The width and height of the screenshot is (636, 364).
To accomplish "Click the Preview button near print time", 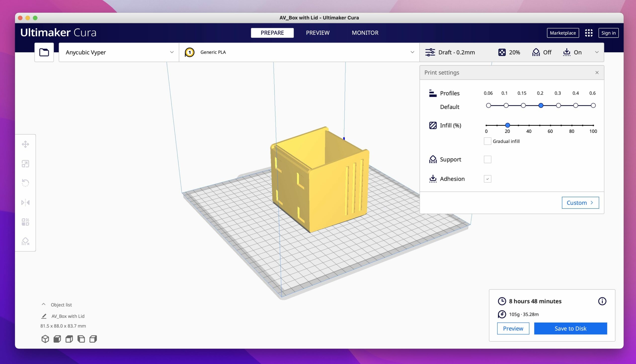I will 513,329.
